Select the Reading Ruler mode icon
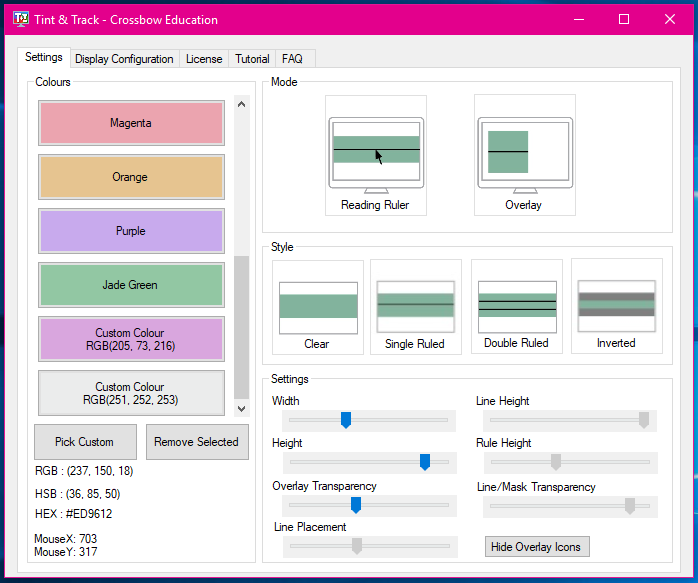The width and height of the screenshot is (698, 583). coord(376,155)
